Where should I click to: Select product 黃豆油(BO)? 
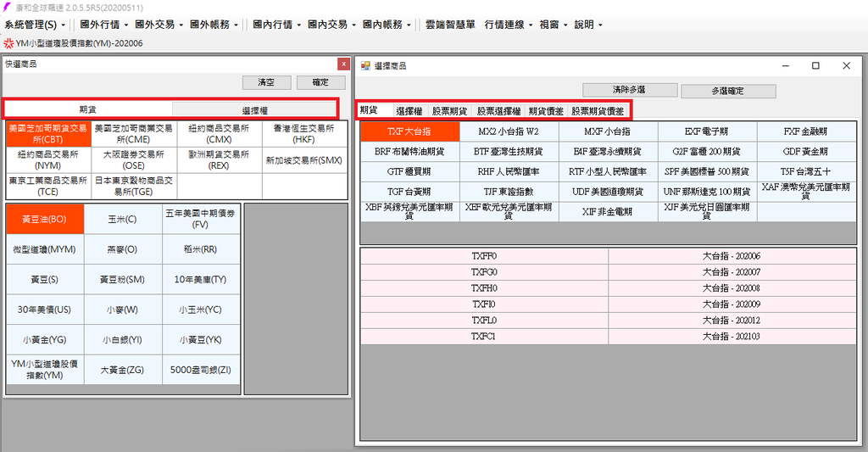[x=45, y=220]
